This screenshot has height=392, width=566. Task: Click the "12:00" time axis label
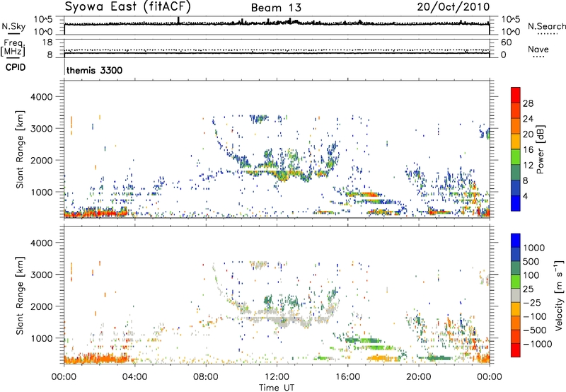click(277, 377)
